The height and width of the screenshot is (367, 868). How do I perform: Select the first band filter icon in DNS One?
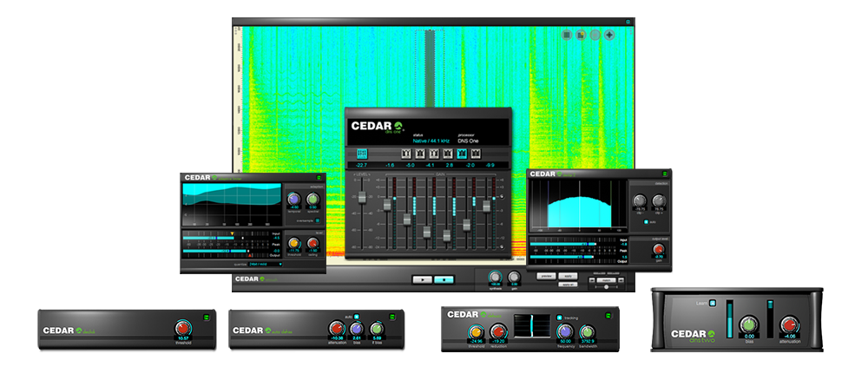406,154
